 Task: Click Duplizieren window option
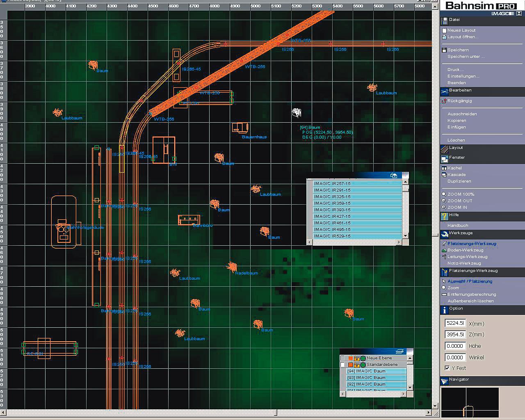459,181
